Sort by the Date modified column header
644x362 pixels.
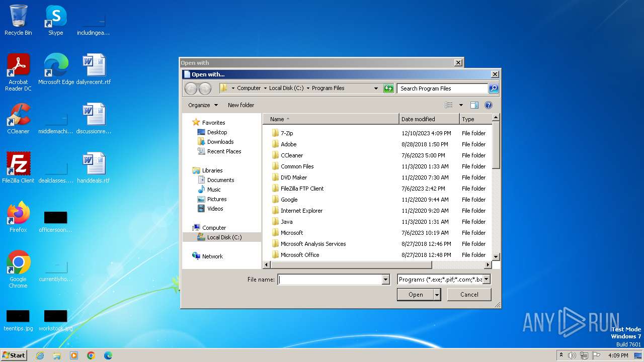(x=429, y=119)
